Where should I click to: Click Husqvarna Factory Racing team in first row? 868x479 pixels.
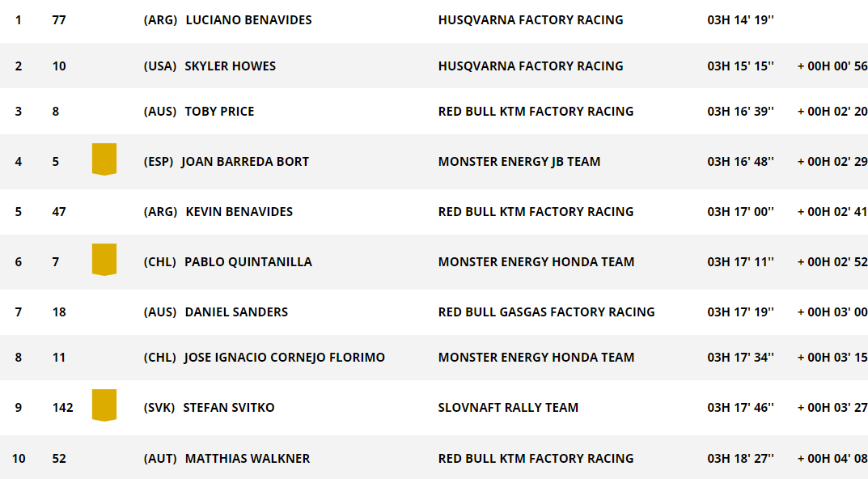(531, 20)
